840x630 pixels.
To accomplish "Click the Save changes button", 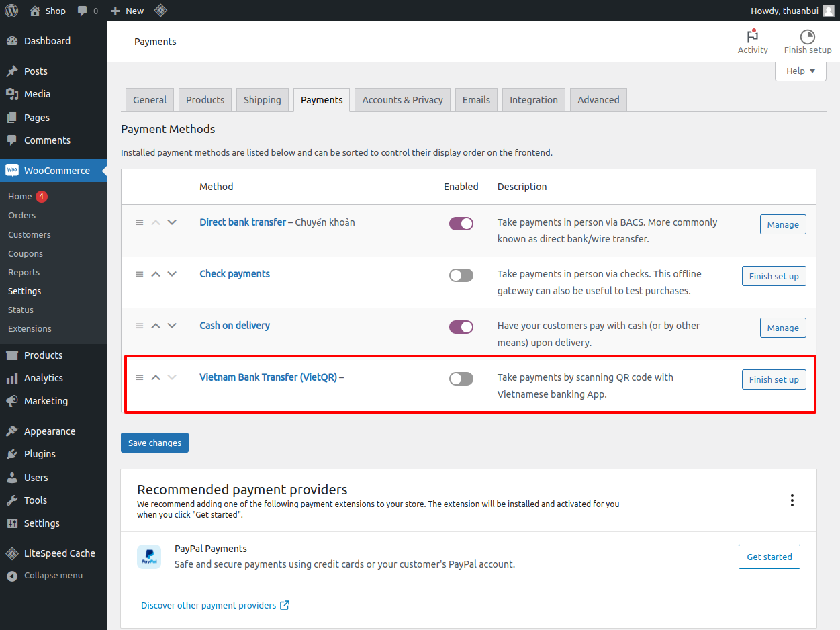I will point(154,443).
